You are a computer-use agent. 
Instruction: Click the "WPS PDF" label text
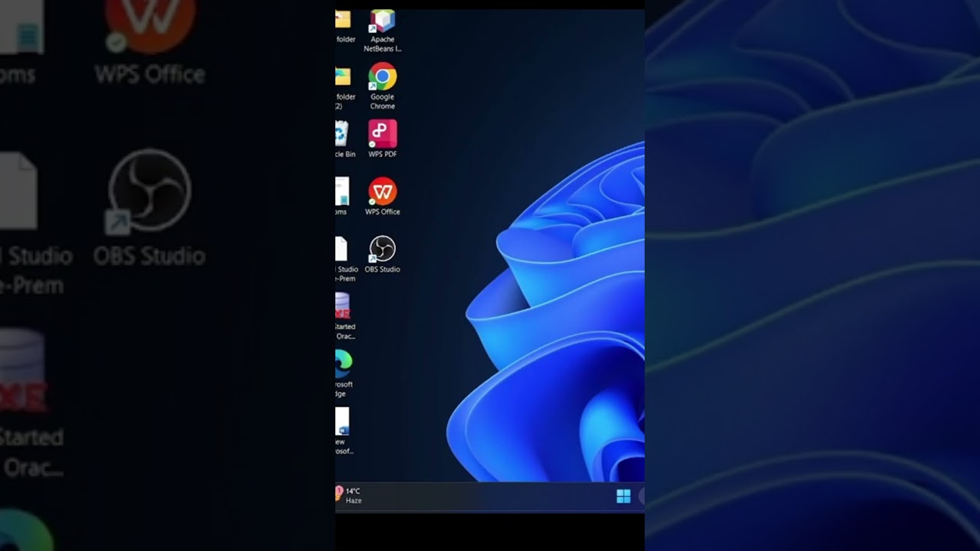[382, 154]
